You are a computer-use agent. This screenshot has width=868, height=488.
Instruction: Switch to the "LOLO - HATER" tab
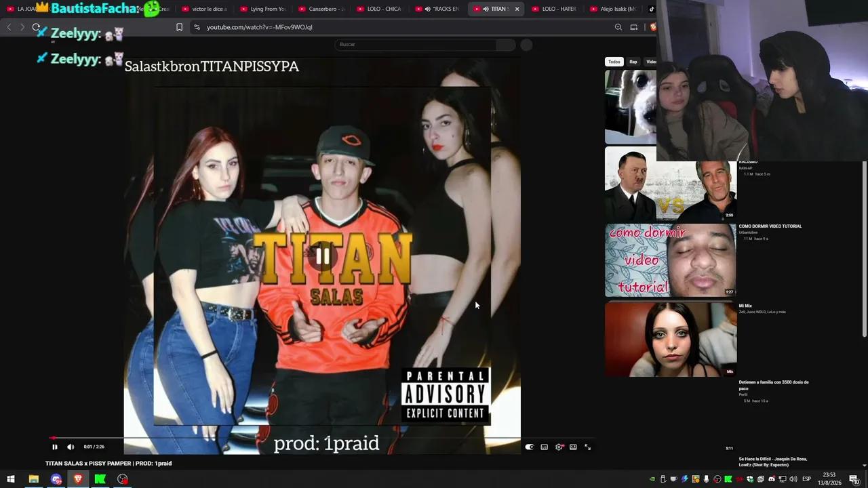(553, 9)
